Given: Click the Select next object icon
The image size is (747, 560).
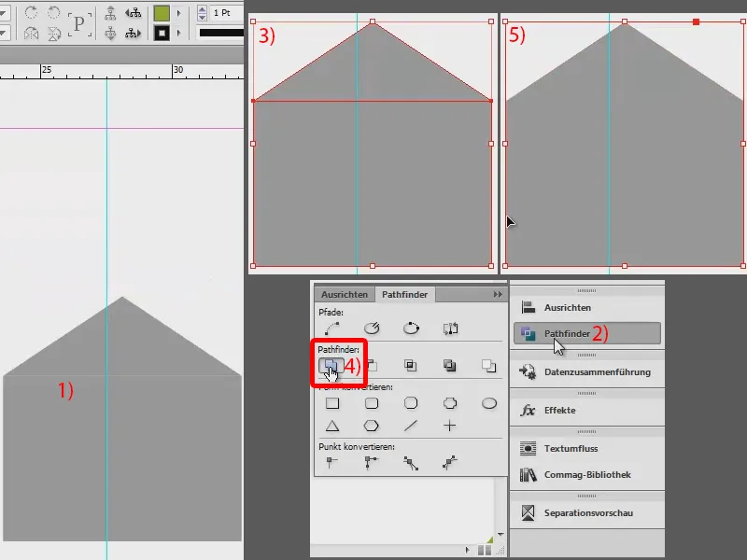Looking at the screenshot, I should pos(133,34).
